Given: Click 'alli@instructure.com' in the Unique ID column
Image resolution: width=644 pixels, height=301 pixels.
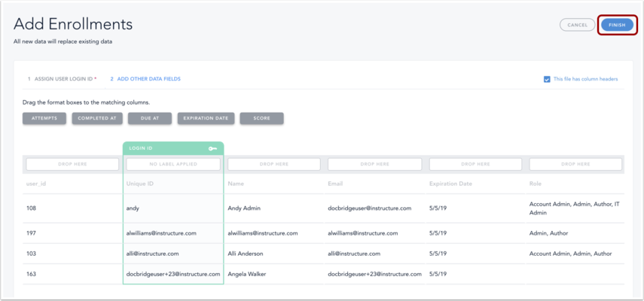Looking at the screenshot, I should pos(152,254).
